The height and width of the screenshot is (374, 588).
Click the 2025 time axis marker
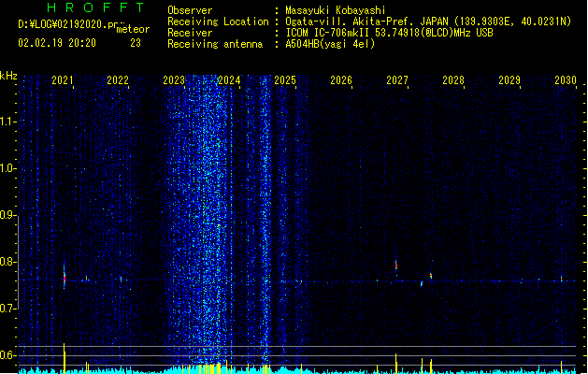point(285,80)
